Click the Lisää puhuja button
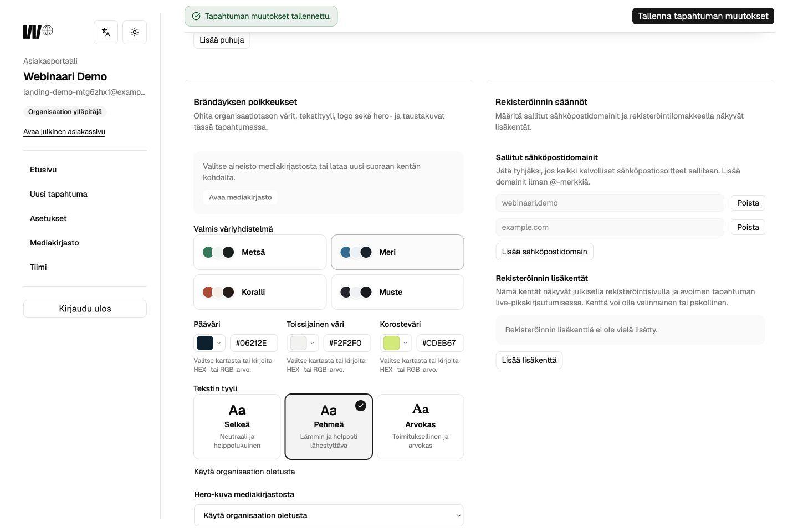Screen dimensions: 798x532 point(222,40)
